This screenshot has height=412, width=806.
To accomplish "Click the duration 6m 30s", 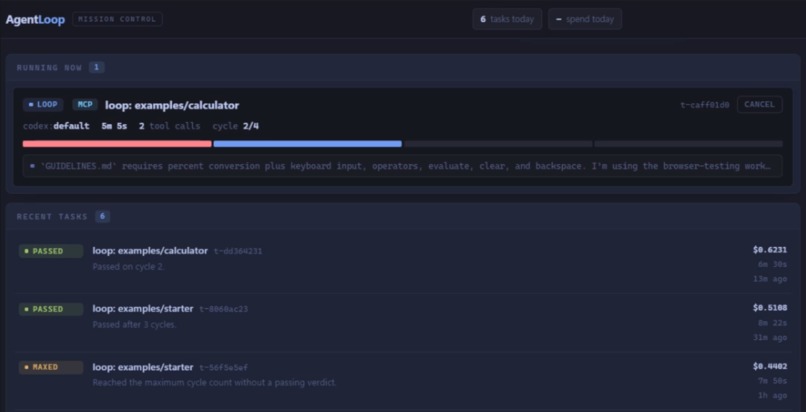I will click(772, 265).
